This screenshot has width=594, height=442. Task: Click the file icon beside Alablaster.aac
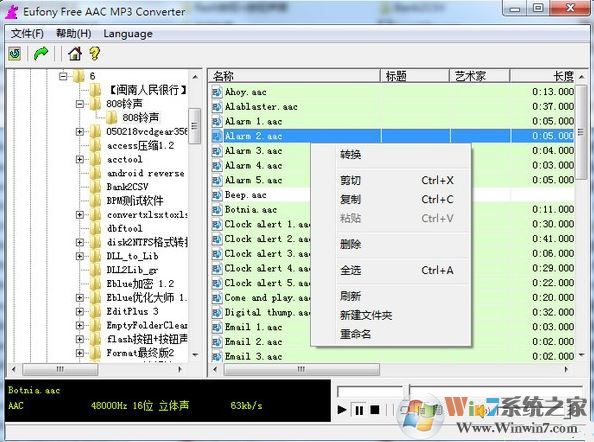pyautogui.click(x=217, y=107)
